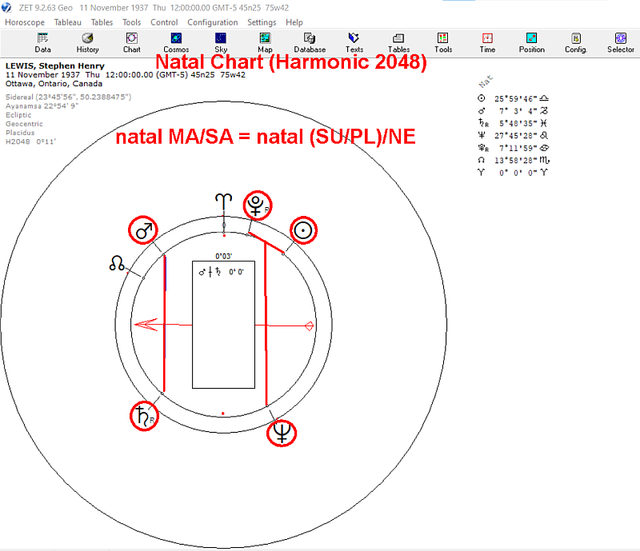The image size is (640, 551).
Task: Open the Database toolbar icon
Action: point(309,43)
